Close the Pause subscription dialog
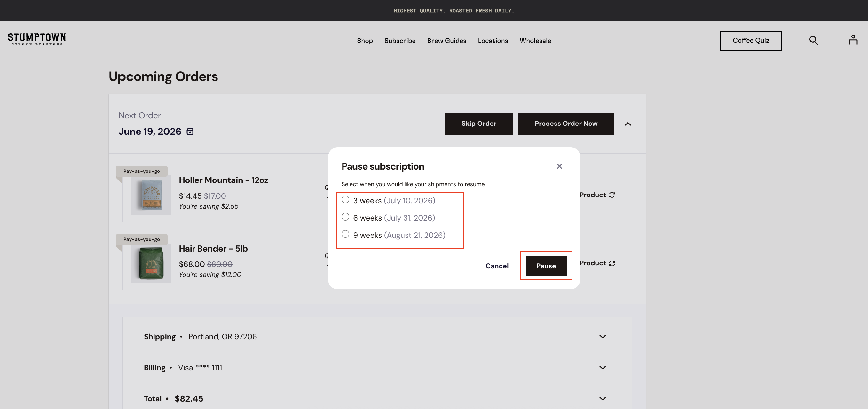 tap(559, 166)
